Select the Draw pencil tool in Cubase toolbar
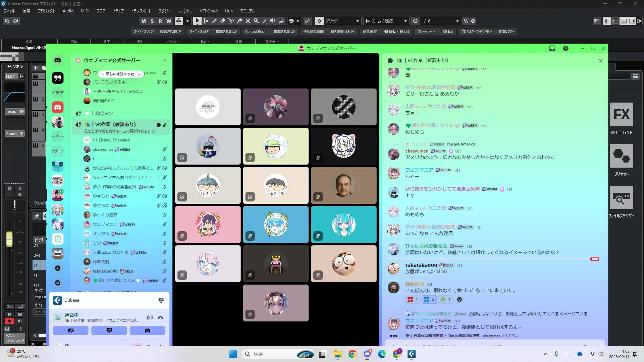The width and height of the screenshot is (644, 362). (214, 21)
